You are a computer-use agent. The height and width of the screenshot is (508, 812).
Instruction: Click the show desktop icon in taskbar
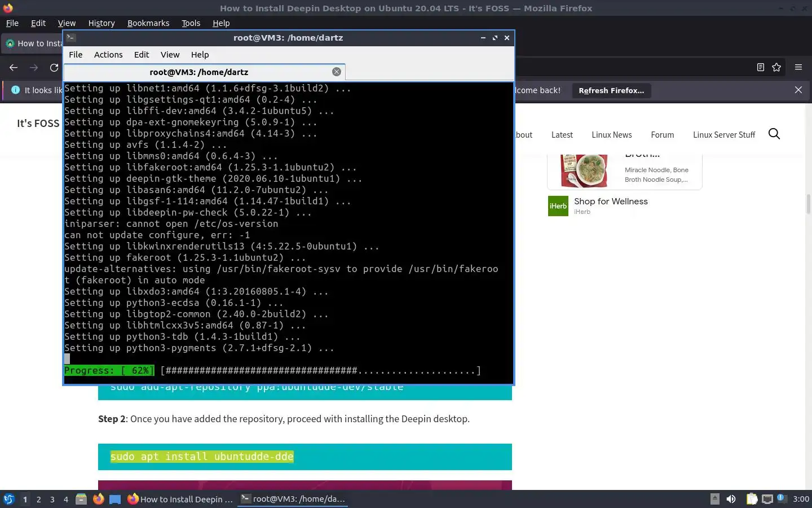pos(115,499)
